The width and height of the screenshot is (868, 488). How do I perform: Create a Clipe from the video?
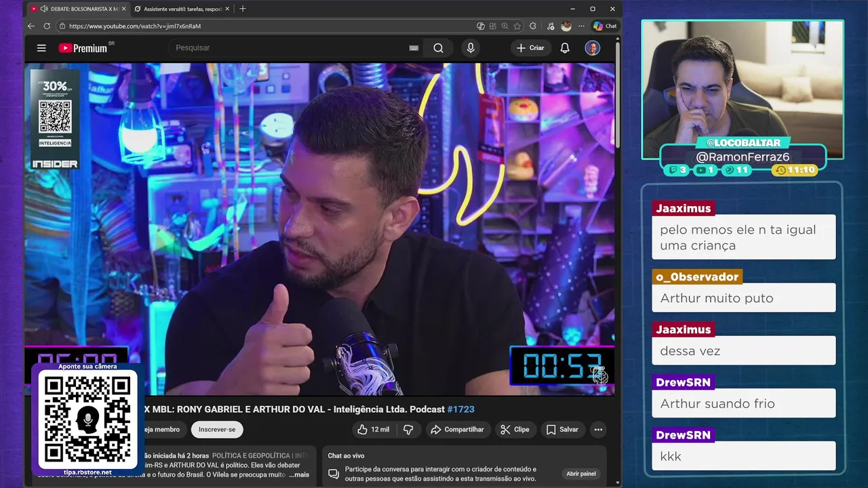coord(515,430)
